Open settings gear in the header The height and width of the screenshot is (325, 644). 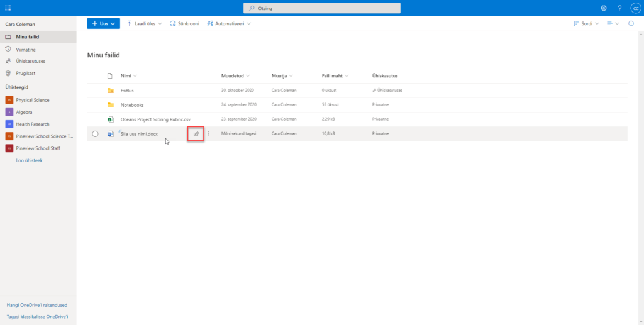pos(604,8)
